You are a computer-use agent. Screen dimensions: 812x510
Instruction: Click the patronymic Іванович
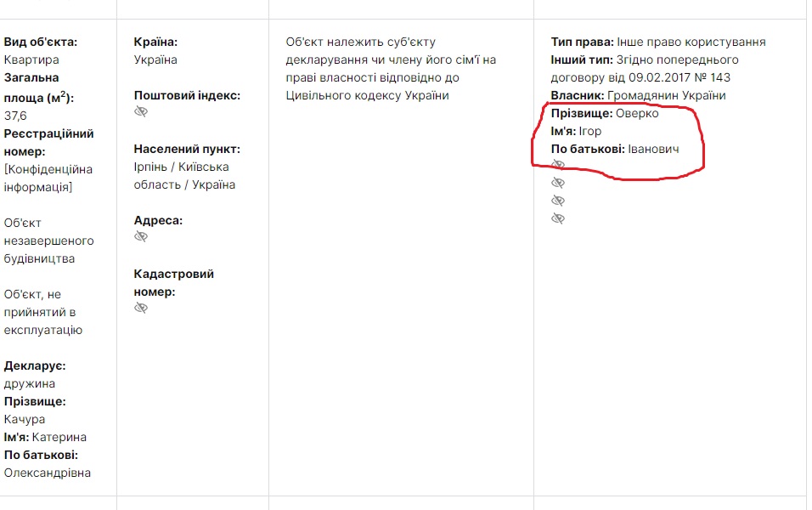tap(653, 150)
